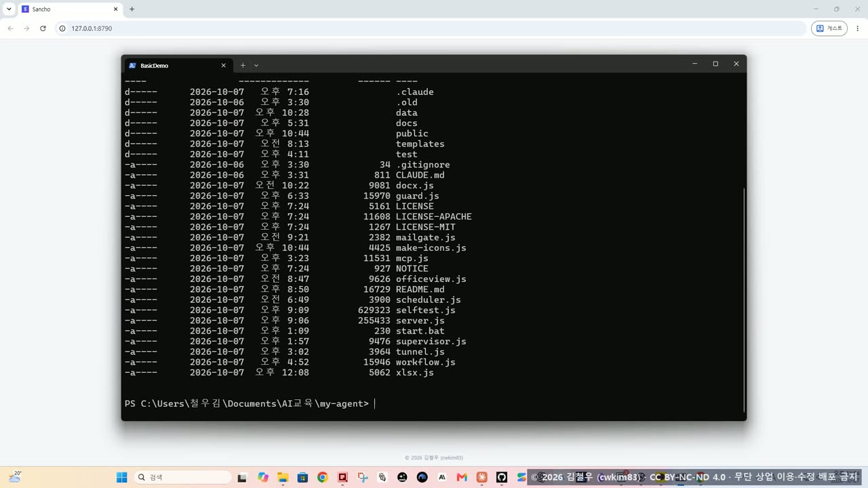Image resolution: width=868 pixels, height=488 pixels.
Task: Open a new tab in the terminal
Action: [243, 65]
